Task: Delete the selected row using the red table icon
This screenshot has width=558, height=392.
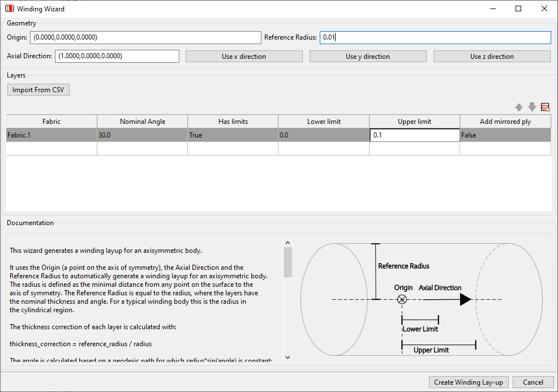Action: (x=545, y=106)
